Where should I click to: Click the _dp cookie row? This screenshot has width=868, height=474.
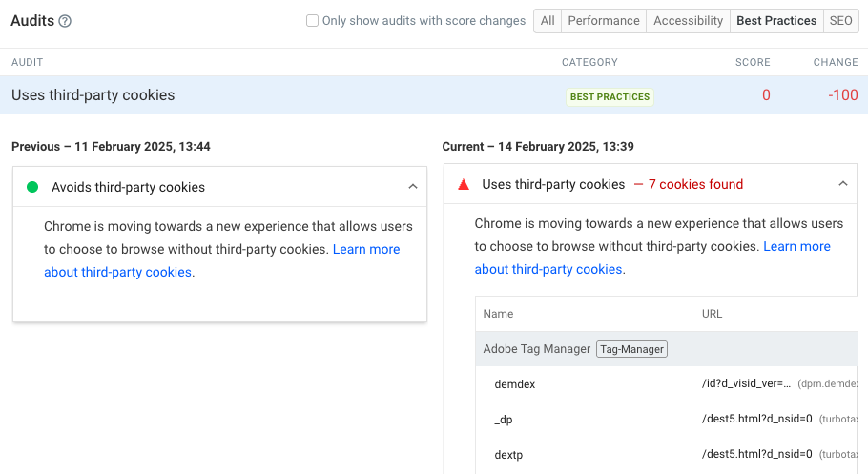click(x=504, y=420)
